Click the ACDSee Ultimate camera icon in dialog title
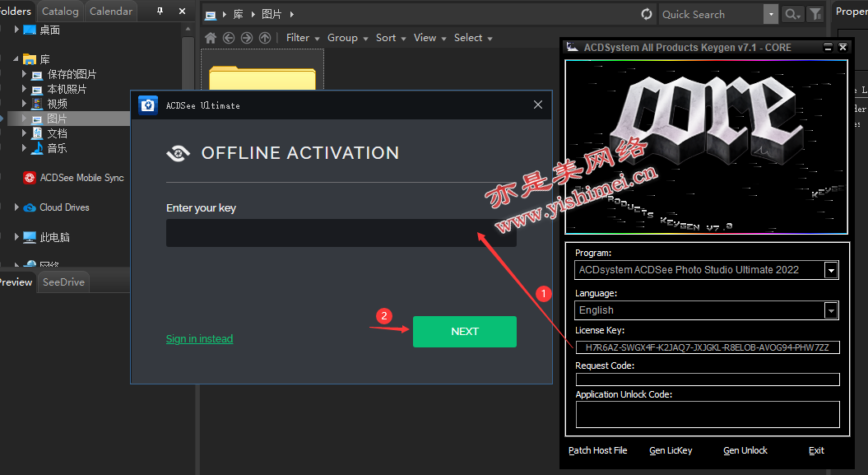 [x=148, y=105]
